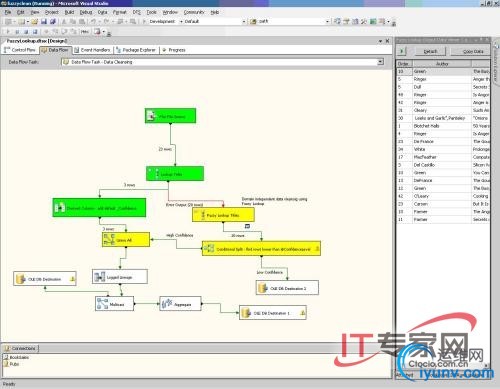This screenshot has width=500, height=389.
Task: Select the OLE DB Destination fed by Multicast
Action: pyautogui.click(x=45, y=279)
